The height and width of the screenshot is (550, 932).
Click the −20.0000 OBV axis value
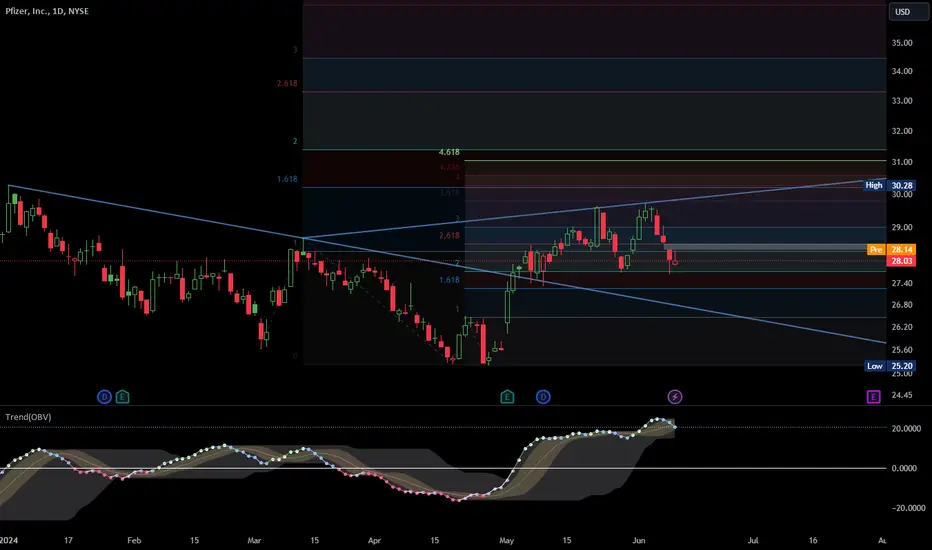(x=906, y=508)
